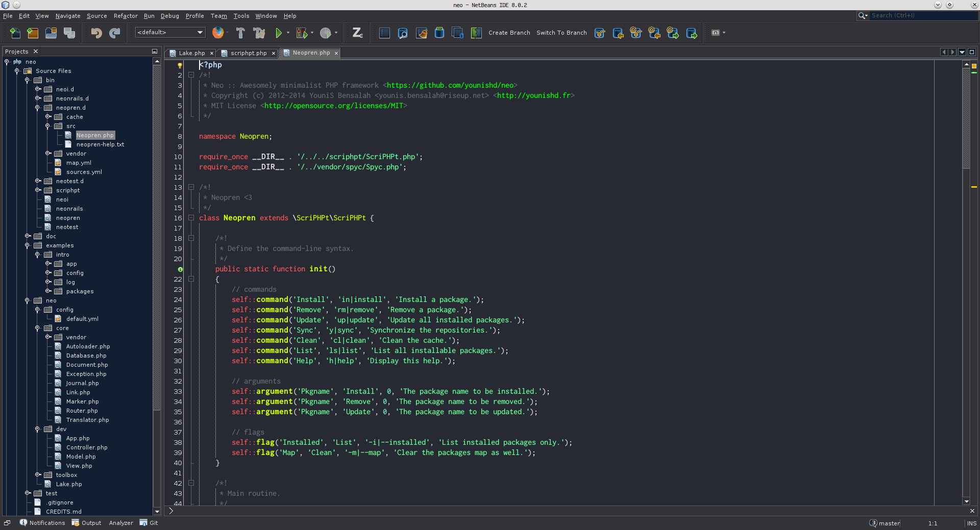The height and width of the screenshot is (530, 980).
Task: Open the Profile Project dropdown arrow
Action: (x=336, y=33)
